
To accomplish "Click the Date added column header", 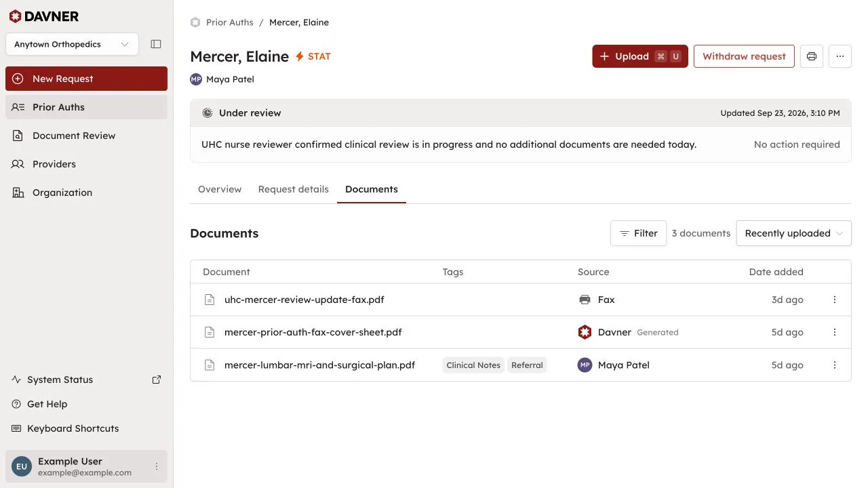I will [776, 272].
